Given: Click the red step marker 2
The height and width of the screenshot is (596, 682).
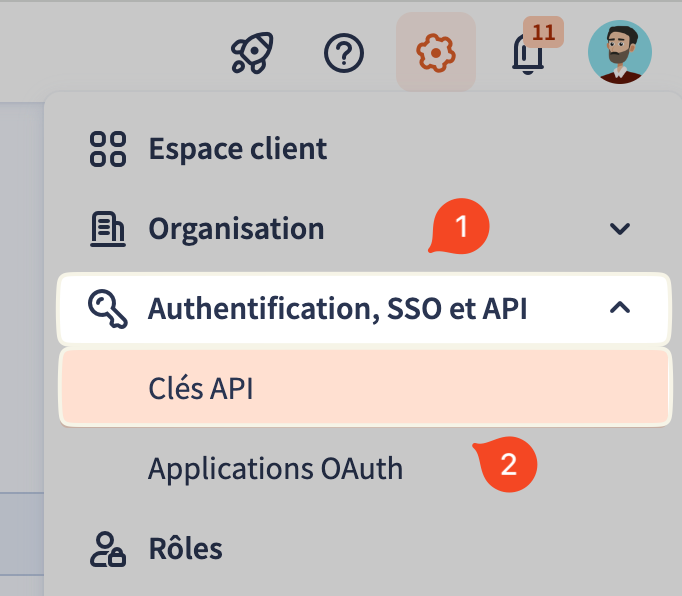Looking at the screenshot, I should pos(508,466).
